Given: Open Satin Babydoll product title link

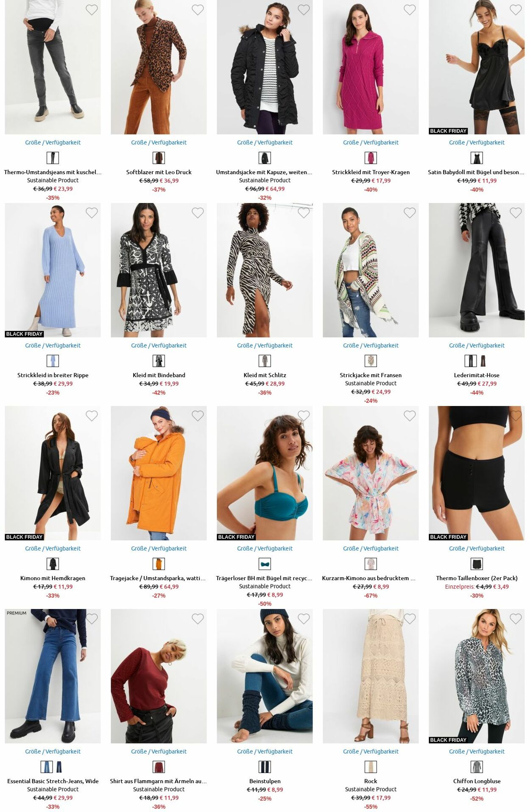Looking at the screenshot, I should (476, 172).
